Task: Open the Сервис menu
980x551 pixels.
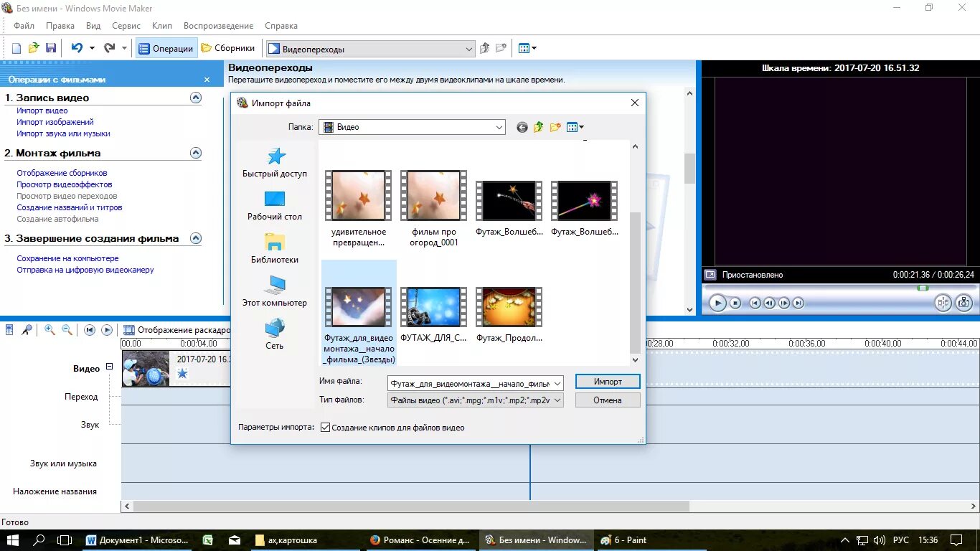Action: [x=126, y=25]
